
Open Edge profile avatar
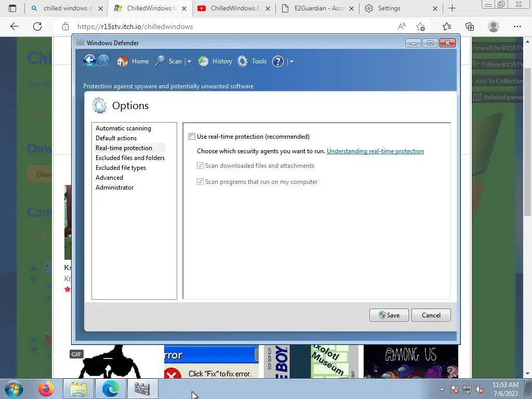point(494,26)
